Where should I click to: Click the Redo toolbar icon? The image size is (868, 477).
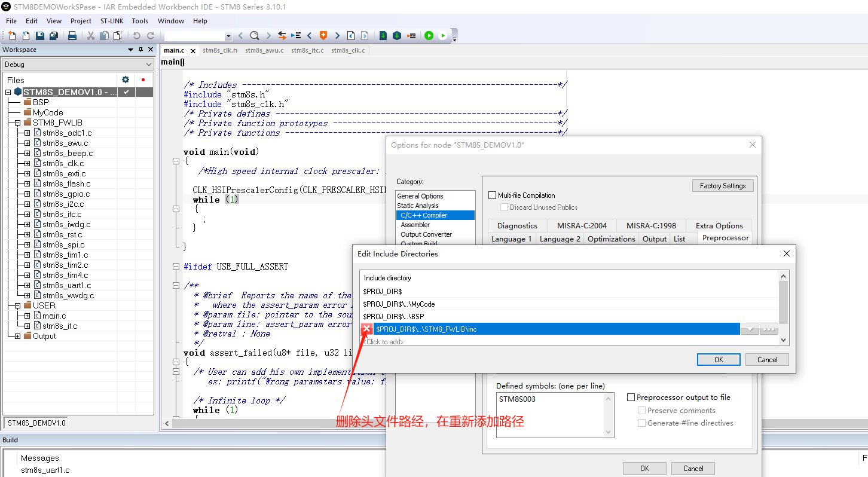click(151, 36)
